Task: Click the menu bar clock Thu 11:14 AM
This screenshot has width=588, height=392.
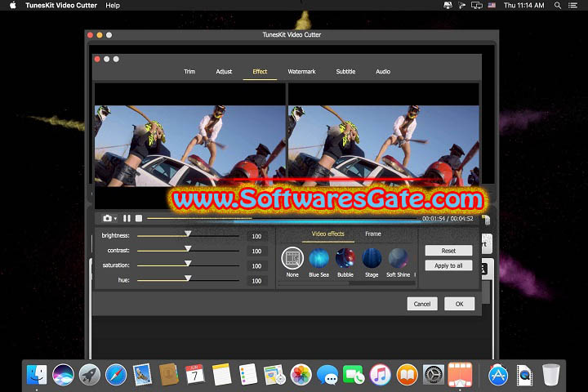Action: [523, 5]
